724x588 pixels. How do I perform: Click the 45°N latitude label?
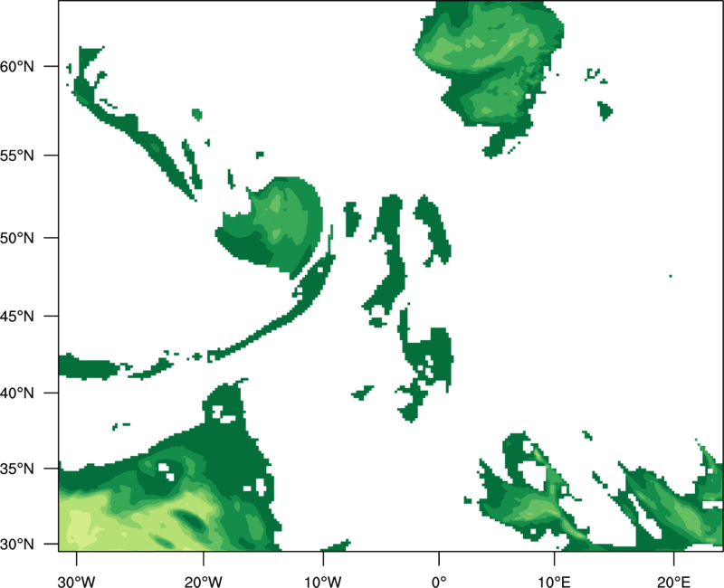(17, 316)
